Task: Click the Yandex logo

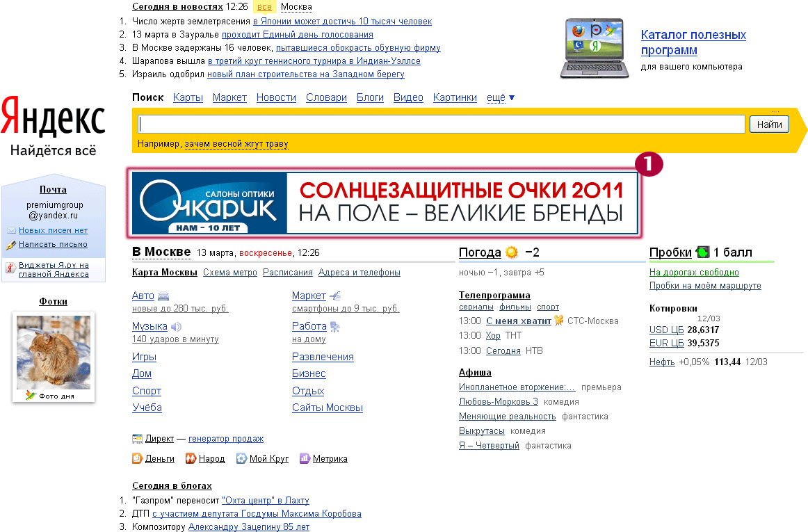Action: [x=53, y=117]
